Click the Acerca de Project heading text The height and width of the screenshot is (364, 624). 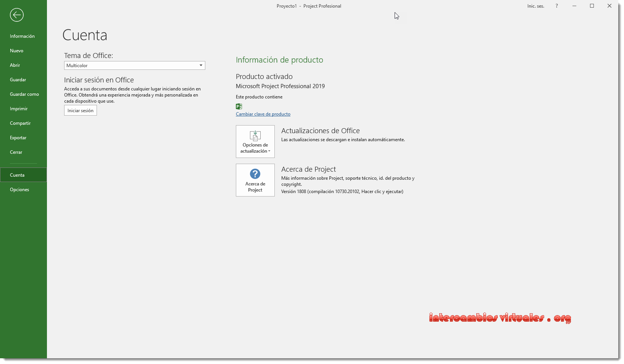click(308, 169)
